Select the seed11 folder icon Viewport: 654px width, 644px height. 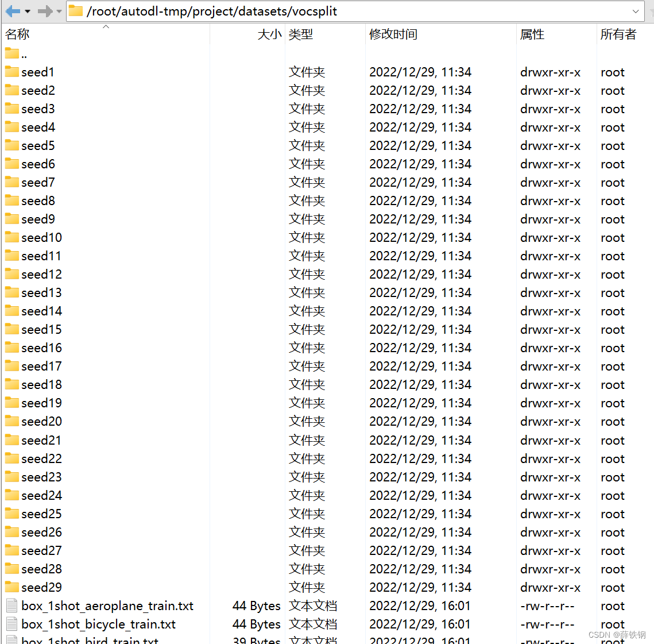(12, 256)
